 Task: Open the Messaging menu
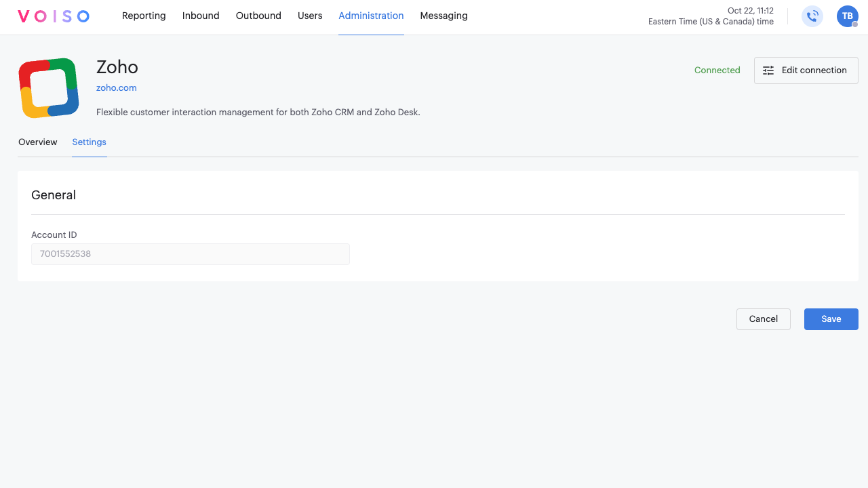443,16
